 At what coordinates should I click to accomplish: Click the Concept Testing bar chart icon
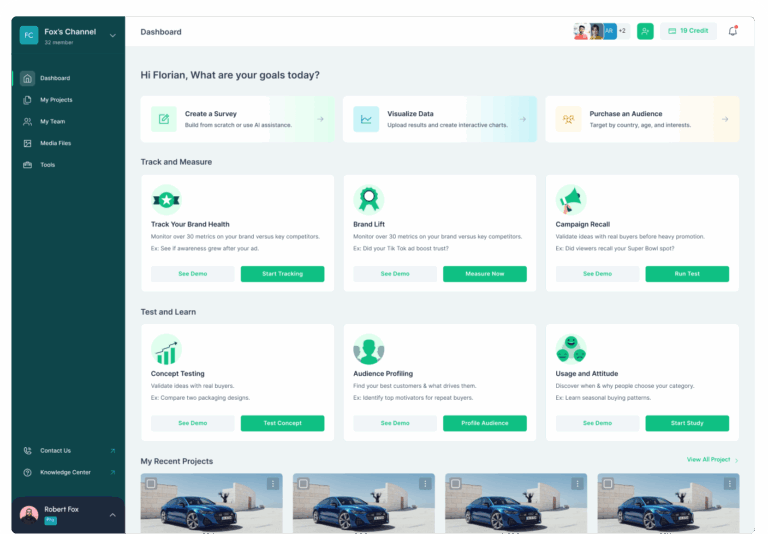pos(166,349)
